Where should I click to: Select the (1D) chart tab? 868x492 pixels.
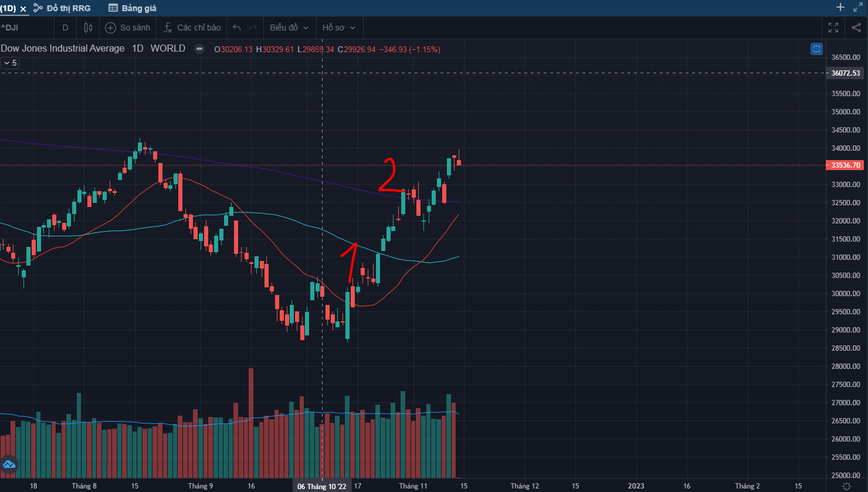pyautogui.click(x=8, y=8)
